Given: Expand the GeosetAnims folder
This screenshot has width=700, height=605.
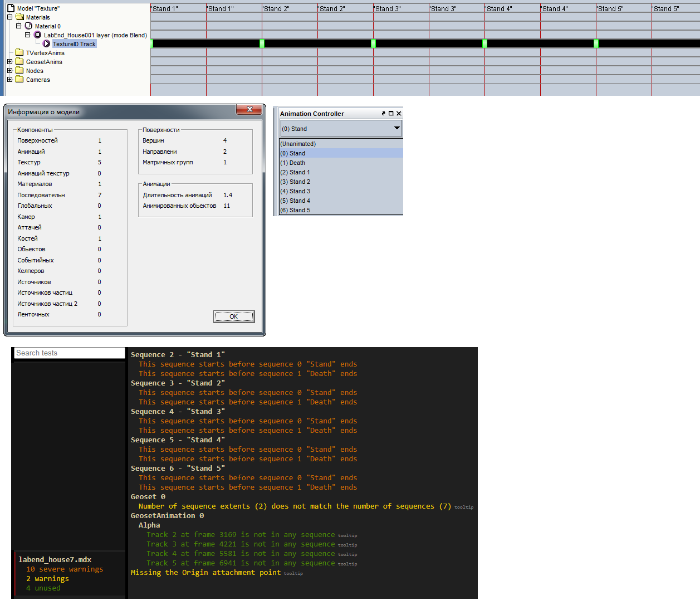Looking at the screenshot, I should [x=9, y=62].
